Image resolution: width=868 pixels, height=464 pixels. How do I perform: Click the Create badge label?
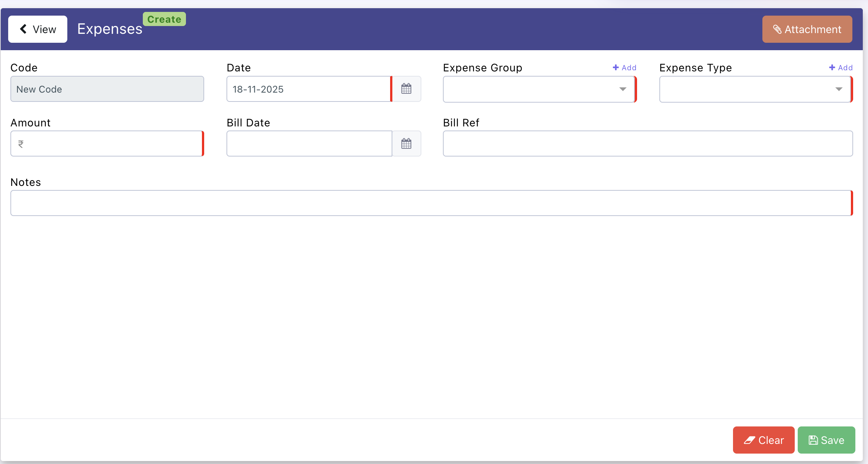point(164,19)
